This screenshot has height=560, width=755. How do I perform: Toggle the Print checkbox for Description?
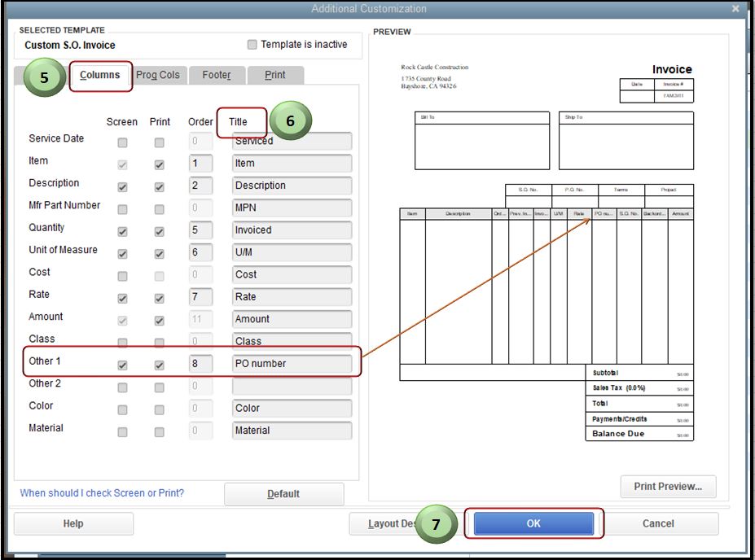(160, 186)
